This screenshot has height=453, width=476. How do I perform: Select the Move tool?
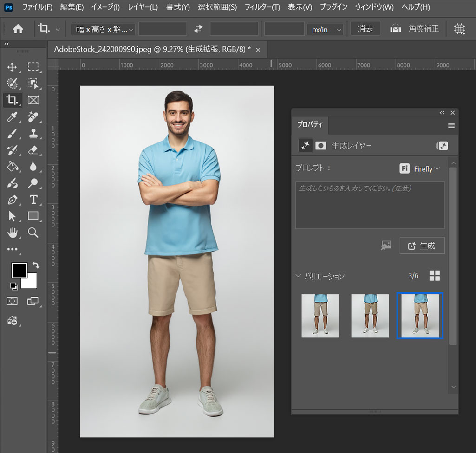pos(12,67)
